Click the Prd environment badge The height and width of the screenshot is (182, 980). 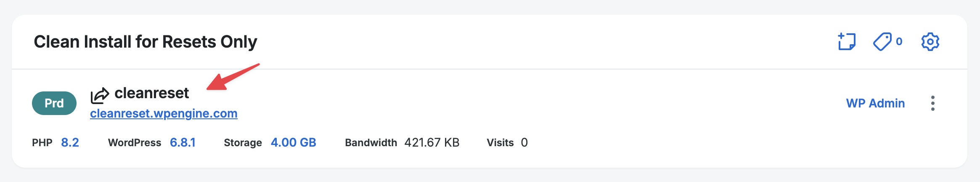click(54, 103)
